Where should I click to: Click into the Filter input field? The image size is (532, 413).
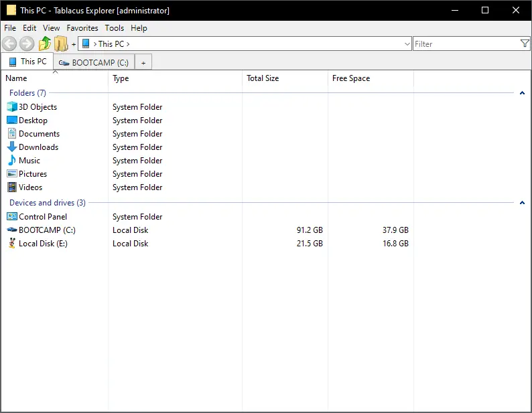(466, 44)
